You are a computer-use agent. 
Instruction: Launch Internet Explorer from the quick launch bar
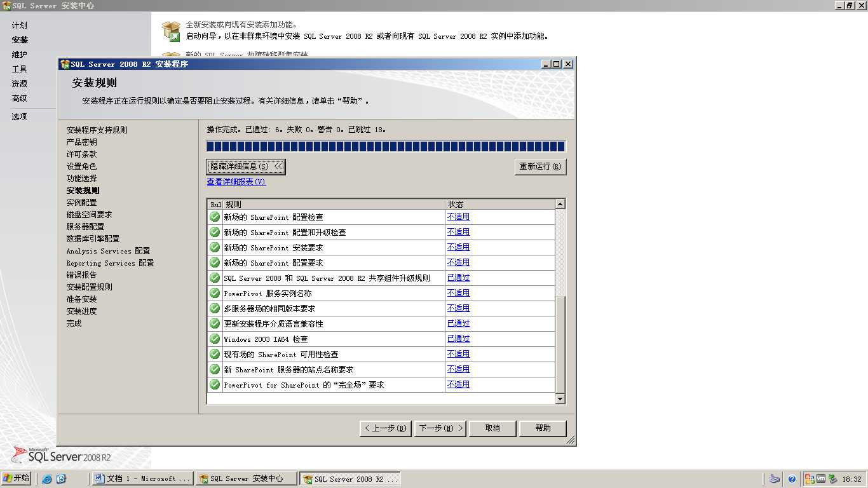pyautogui.click(x=47, y=479)
